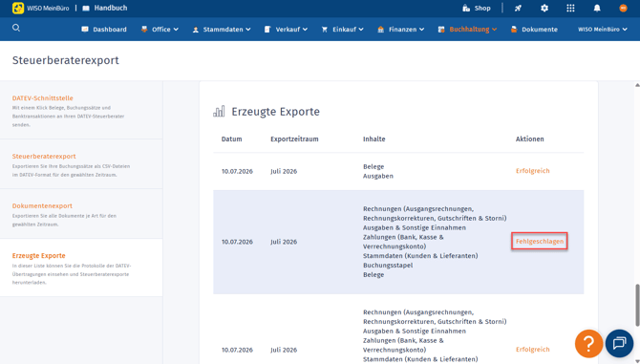Expand the Office dropdown menu
Viewport: 640px width, 364px height.
(x=160, y=30)
